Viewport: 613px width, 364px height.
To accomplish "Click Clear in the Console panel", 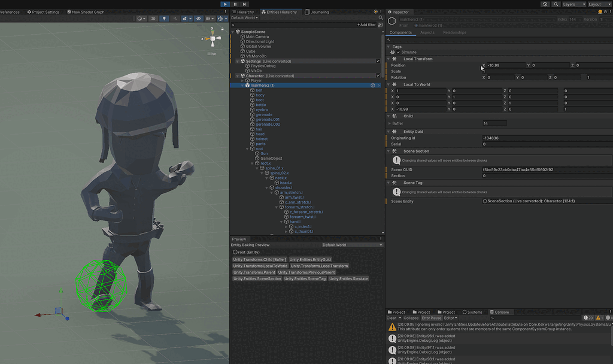I will pyautogui.click(x=391, y=318).
